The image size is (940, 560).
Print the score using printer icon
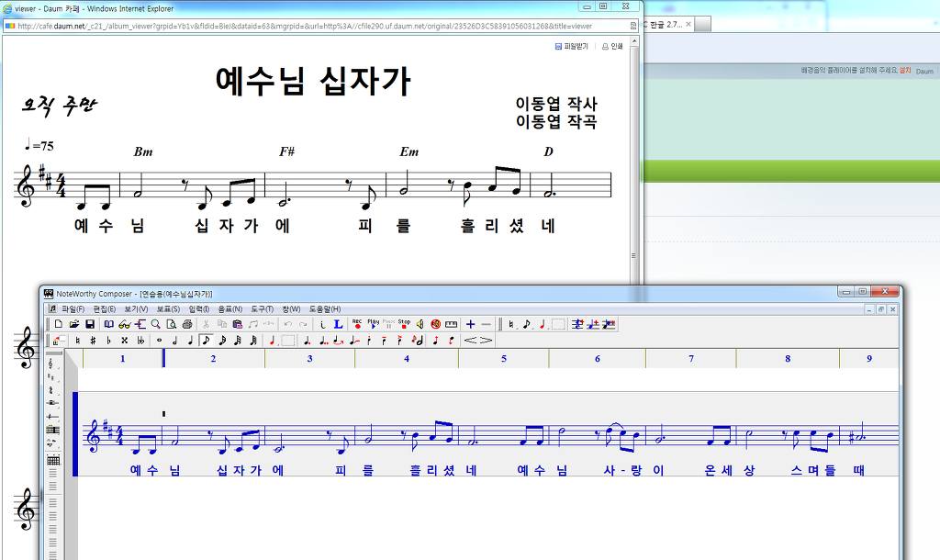click(187, 324)
